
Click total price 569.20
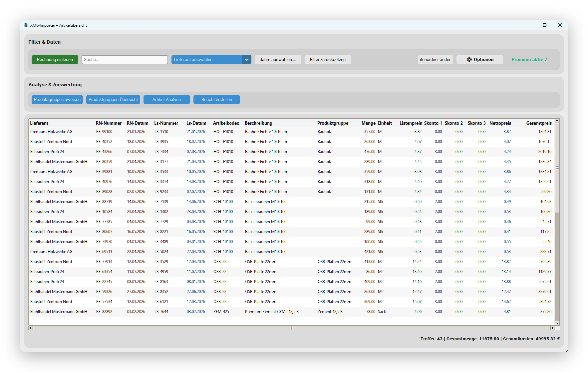click(x=546, y=192)
